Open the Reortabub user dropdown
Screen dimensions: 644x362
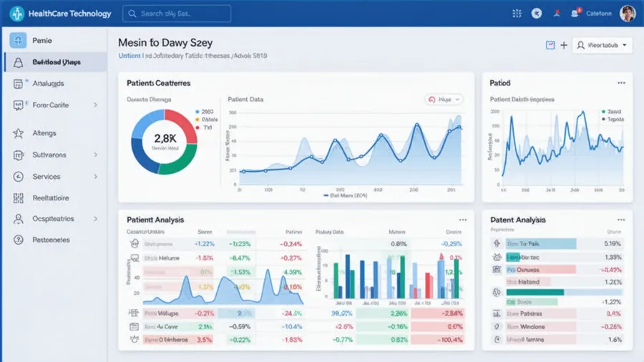tap(602, 45)
